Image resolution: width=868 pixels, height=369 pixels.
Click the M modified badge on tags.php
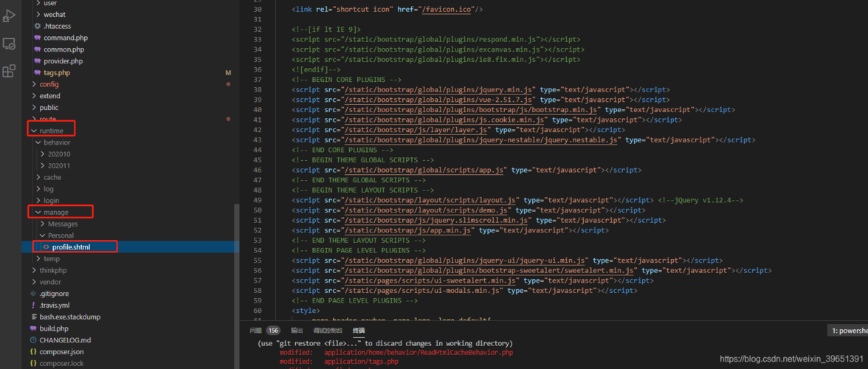(x=227, y=72)
